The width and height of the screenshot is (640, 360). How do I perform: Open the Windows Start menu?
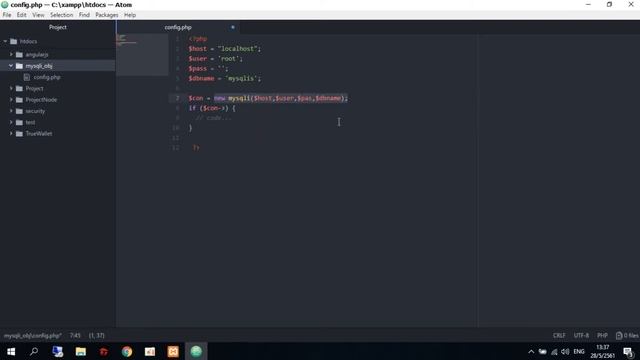click(11, 351)
